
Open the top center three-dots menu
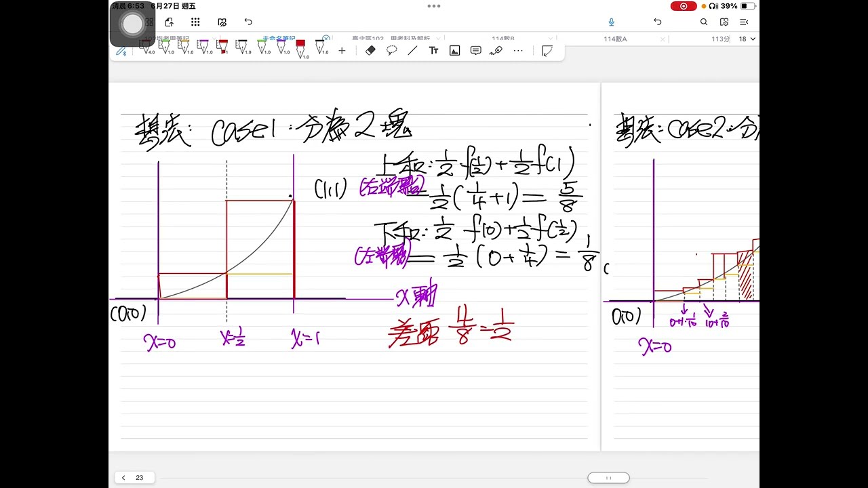click(434, 6)
